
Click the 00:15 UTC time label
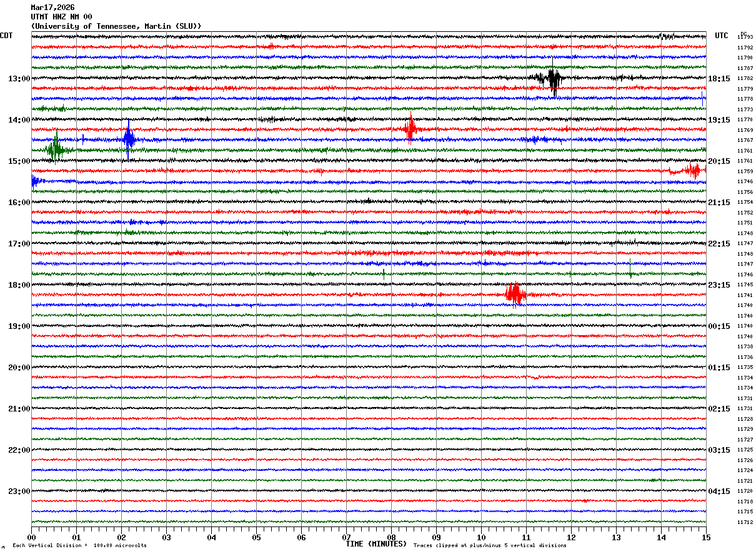(719, 326)
